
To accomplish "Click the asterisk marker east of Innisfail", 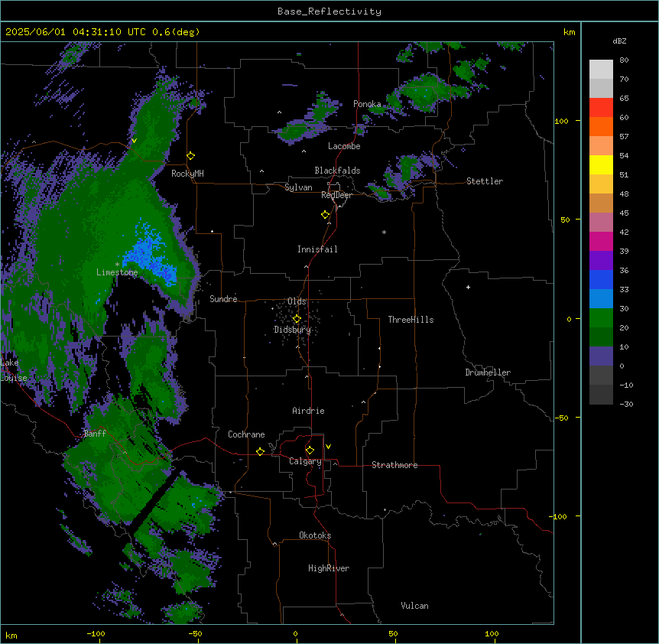I will coord(384,233).
